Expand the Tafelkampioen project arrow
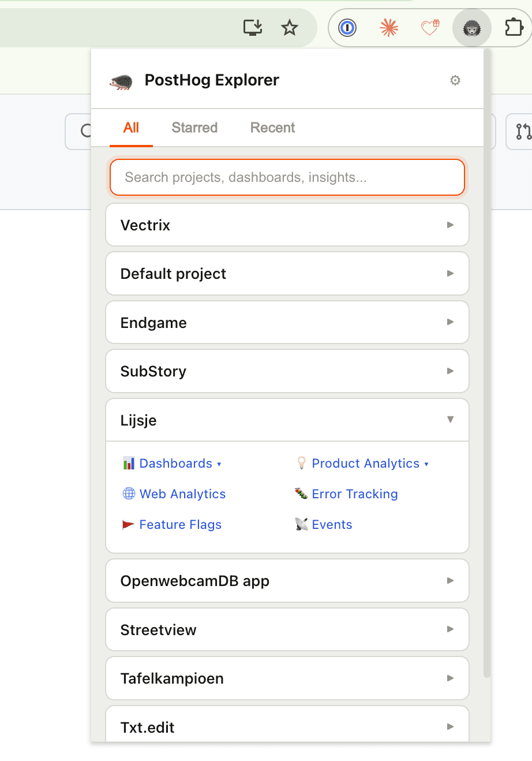Image resolution: width=532 pixels, height=761 pixels. (x=451, y=678)
